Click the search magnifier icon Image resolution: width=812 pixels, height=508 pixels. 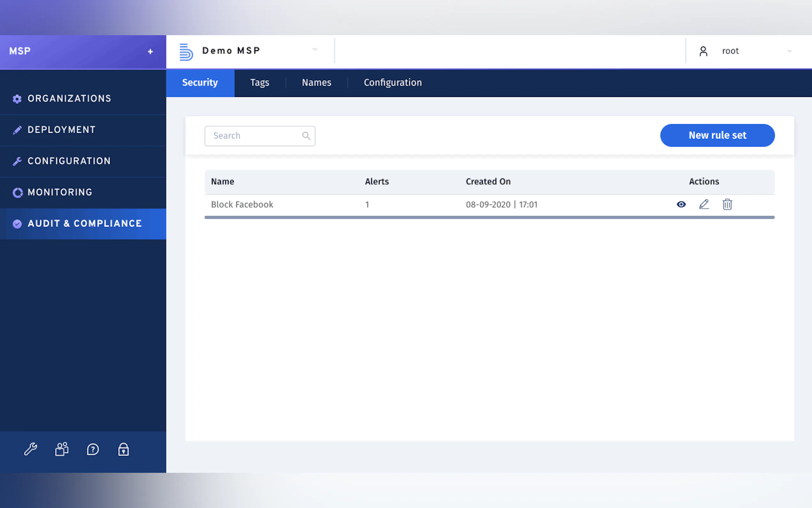(306, 136)
